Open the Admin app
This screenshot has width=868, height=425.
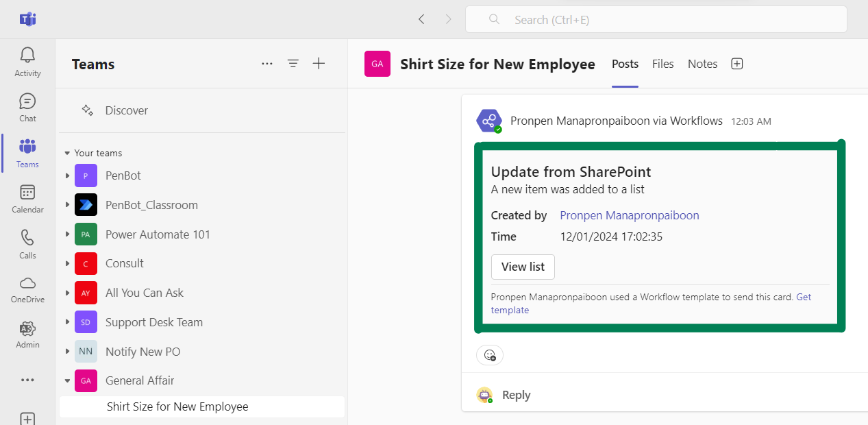pos(27,334)
